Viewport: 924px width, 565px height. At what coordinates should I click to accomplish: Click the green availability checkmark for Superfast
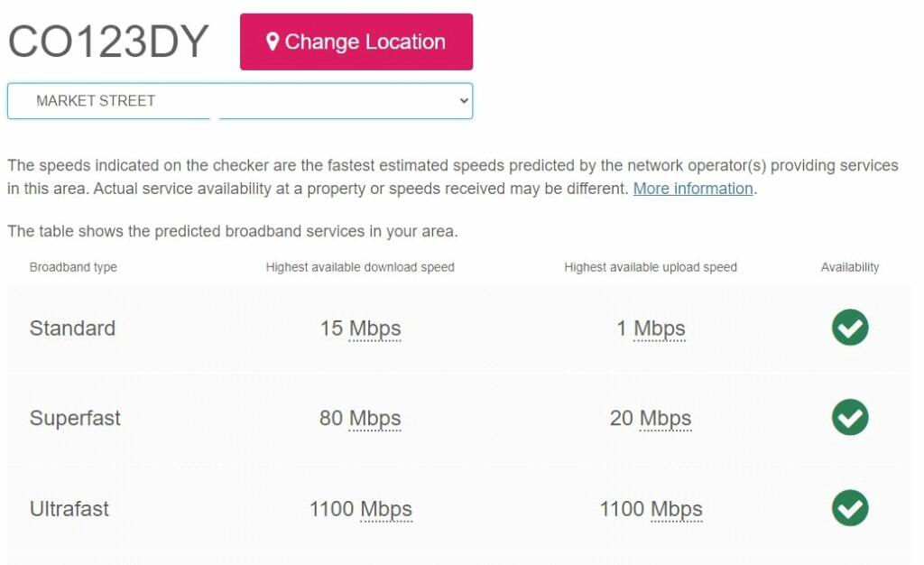pyautogui.click(x=848, y=418)
